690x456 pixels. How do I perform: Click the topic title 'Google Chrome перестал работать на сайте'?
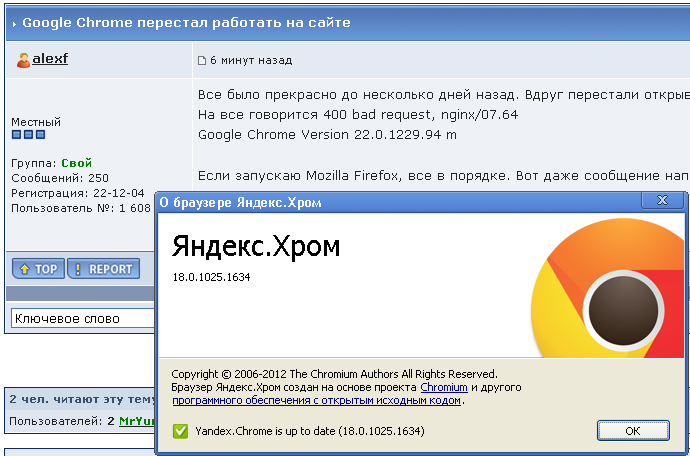coord(186,23)
